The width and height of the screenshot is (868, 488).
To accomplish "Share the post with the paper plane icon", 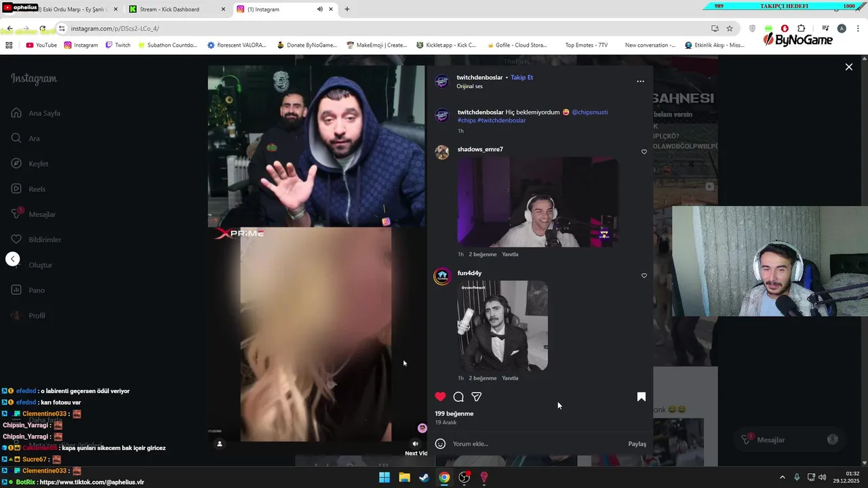I will coord(477,396).
